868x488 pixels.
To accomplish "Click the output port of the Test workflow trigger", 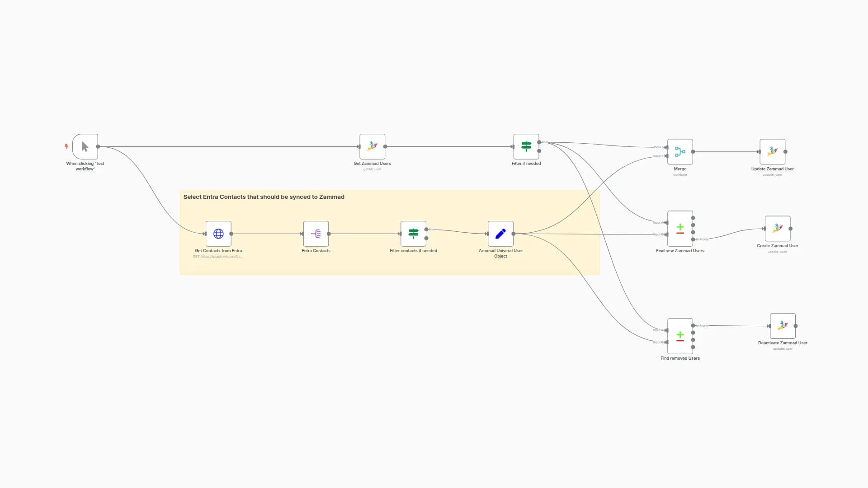I will [98, 146].
